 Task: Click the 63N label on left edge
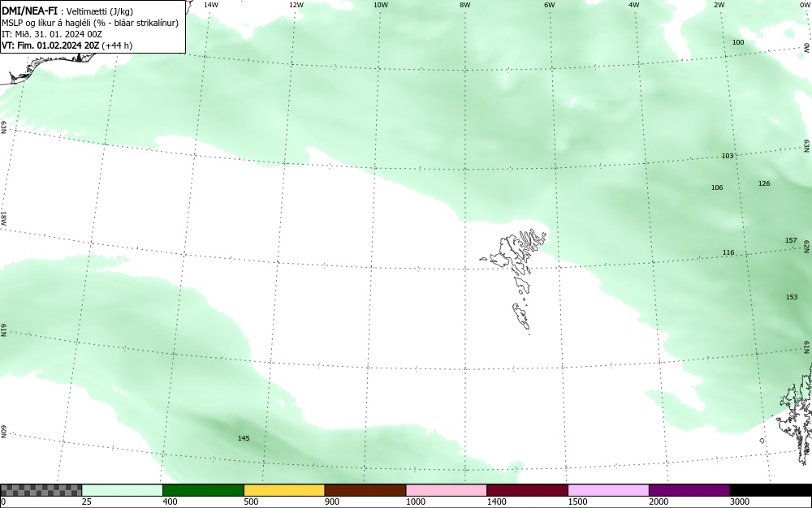coord(3,127)
